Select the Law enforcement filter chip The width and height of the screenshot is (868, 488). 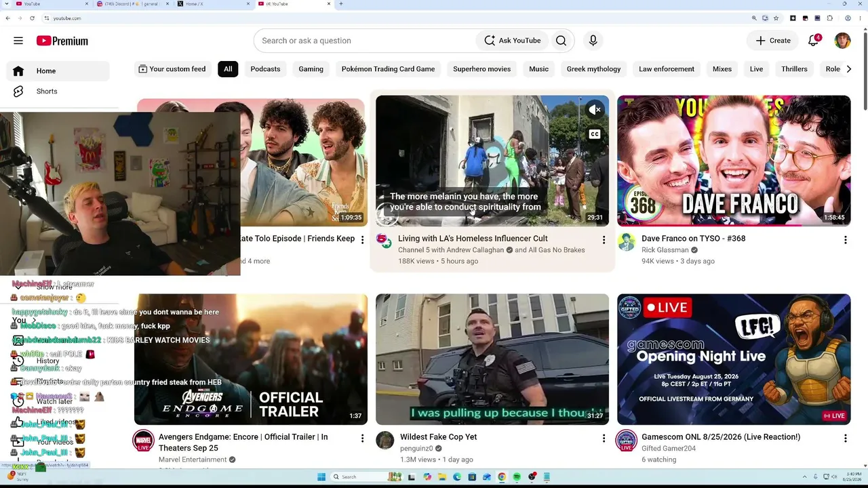click(667, 69)
